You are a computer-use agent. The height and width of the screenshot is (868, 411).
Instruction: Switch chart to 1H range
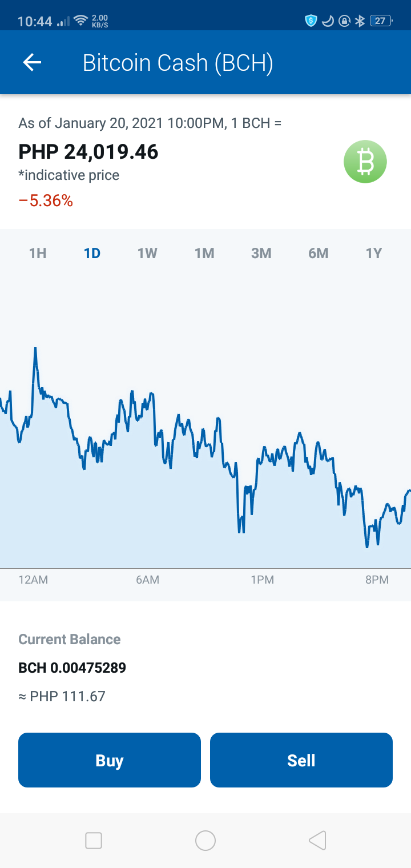pyautogui.click(x=38, y=253)
